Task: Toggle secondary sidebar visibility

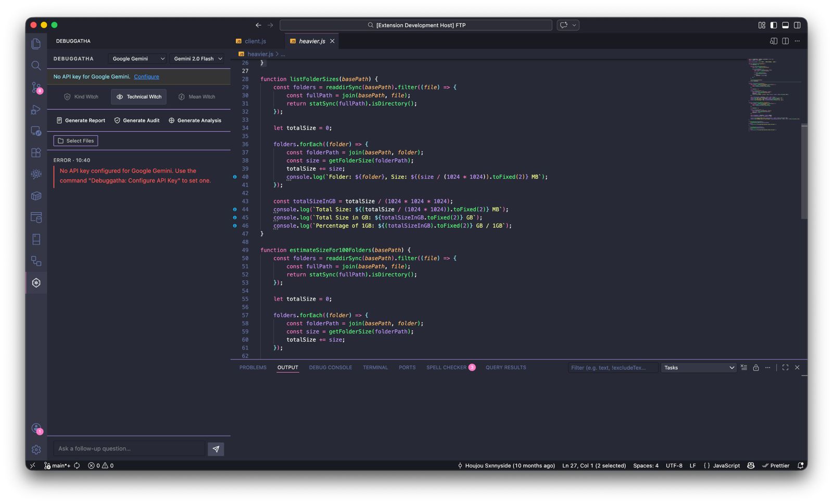Action: click(x=797, y=25)
